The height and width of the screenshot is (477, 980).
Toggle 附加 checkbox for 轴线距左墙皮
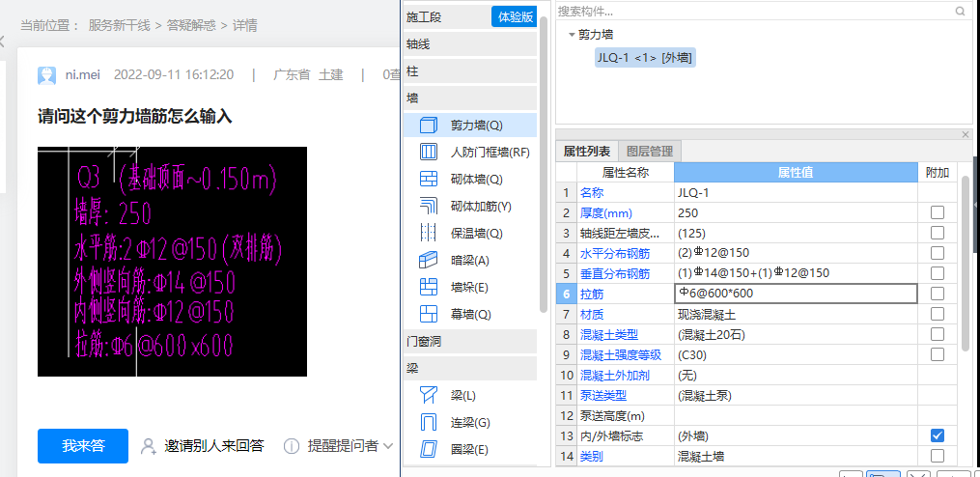pyautogui.click(x=937, y=233)
